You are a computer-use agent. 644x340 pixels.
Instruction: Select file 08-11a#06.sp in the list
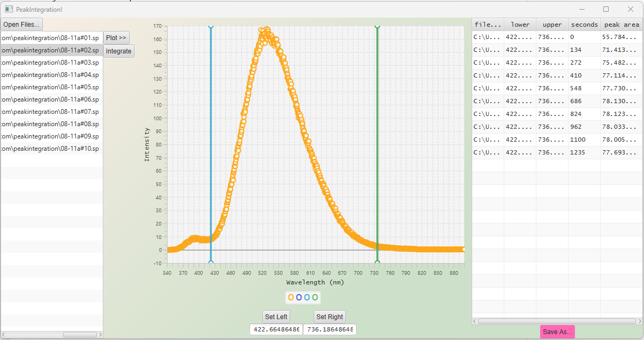coord(51,99)
